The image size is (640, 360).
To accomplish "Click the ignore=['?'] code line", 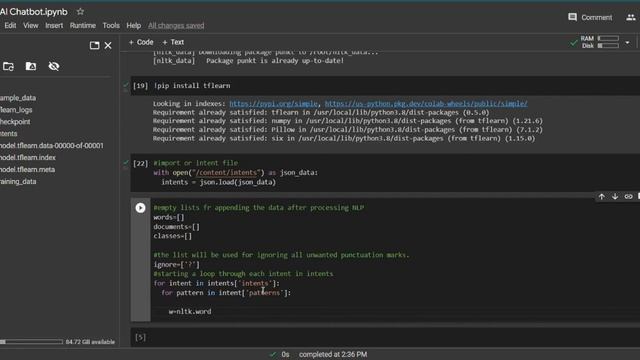I will [176, 264].
